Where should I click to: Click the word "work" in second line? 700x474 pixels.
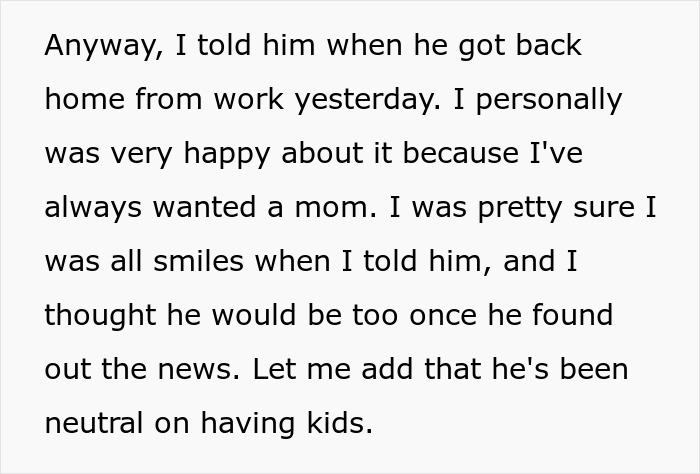pyautogui.click(x=235, y=101)
